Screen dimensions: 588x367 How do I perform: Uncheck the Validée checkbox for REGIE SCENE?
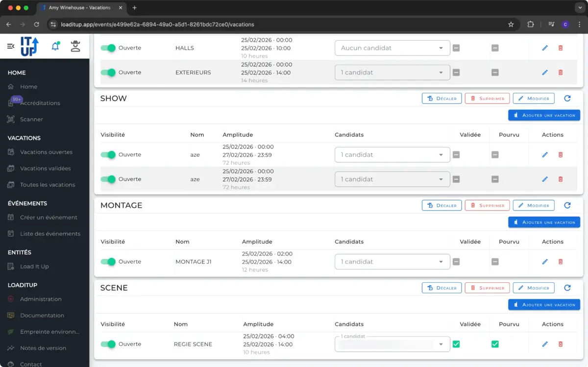[x=456, y=344]
